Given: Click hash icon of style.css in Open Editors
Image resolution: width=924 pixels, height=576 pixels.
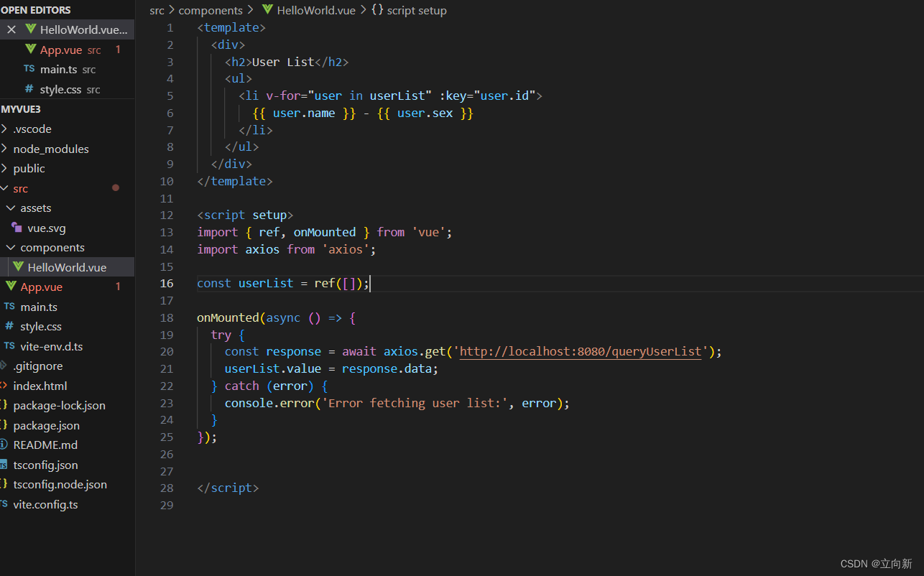Looking at the screenshot, I should [29, 89].
